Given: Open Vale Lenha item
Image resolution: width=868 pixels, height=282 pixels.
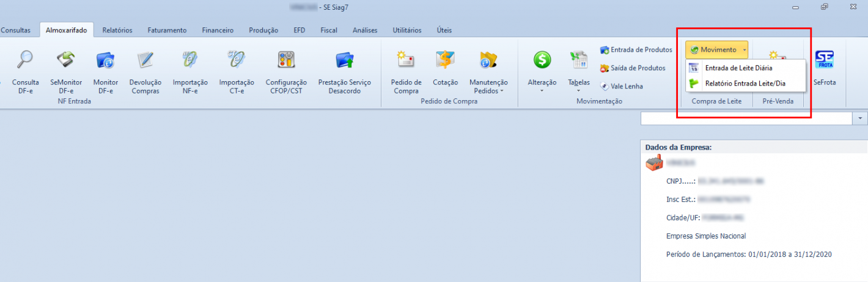Looking at the screenshot, I should (622, 86).
